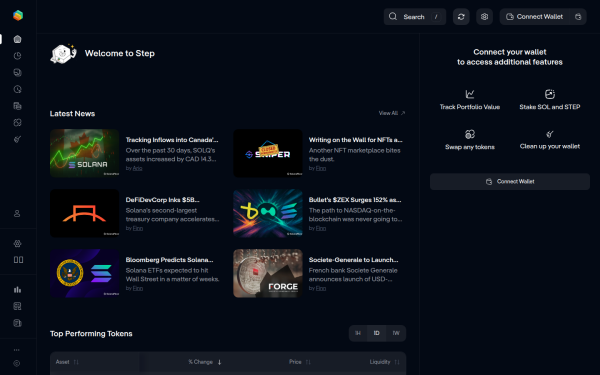Click the magnifier icon in the search box

[393, 16]
